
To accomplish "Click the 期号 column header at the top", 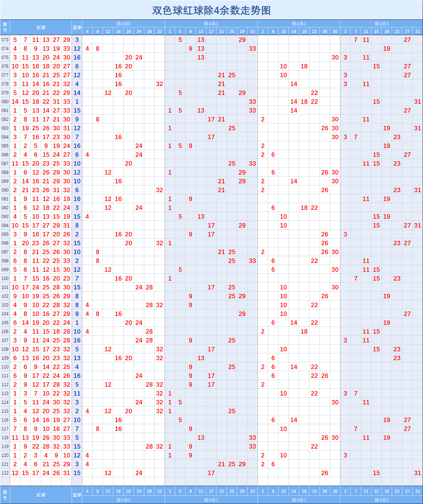I will tap(5, 27).
